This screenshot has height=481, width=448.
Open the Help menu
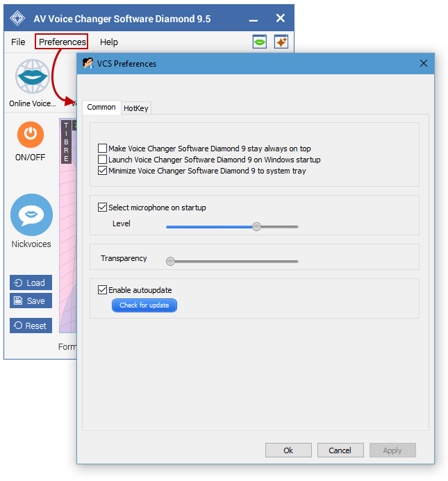pos(108,42)
